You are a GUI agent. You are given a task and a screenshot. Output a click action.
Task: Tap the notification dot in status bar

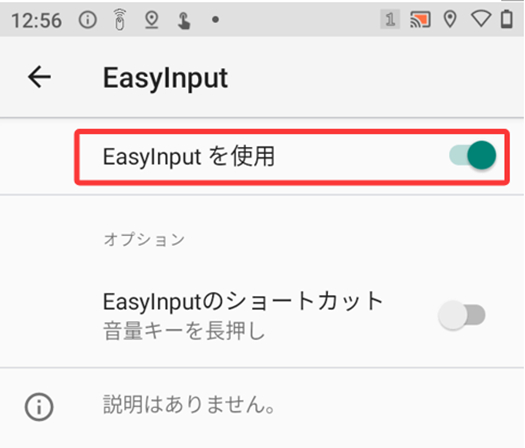tap(216, 20)
